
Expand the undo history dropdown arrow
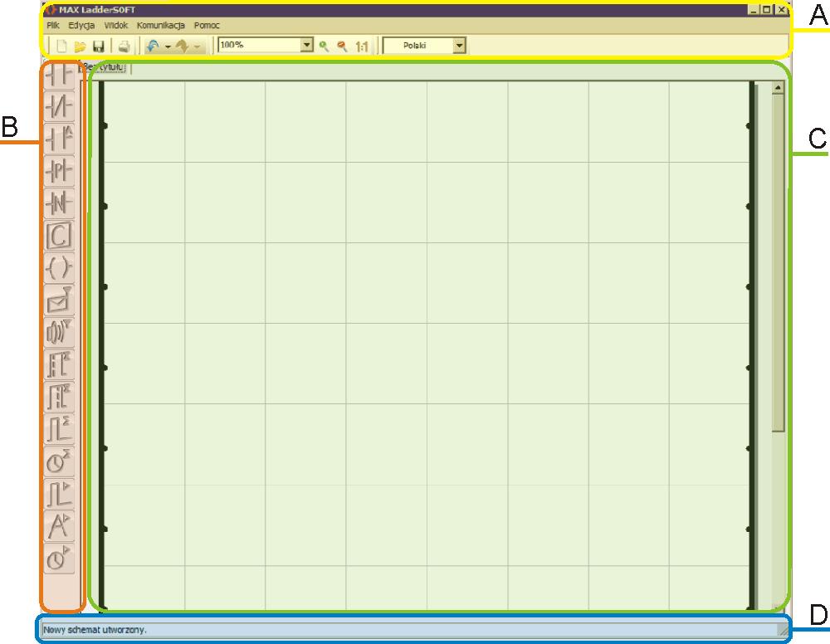(x=168, y=47)
